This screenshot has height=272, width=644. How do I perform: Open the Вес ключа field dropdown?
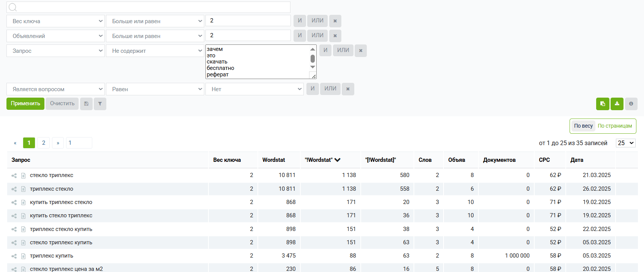(55, 21)
